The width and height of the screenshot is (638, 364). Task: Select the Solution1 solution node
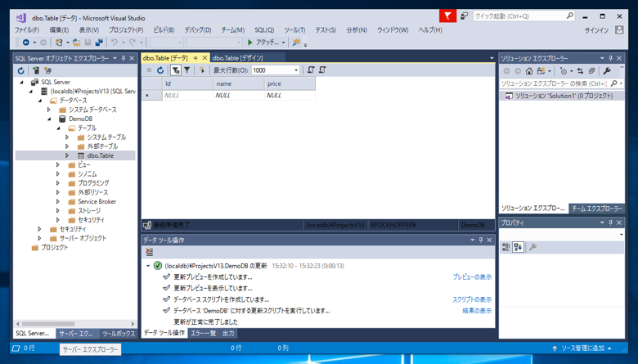click(x=561, y=96)
